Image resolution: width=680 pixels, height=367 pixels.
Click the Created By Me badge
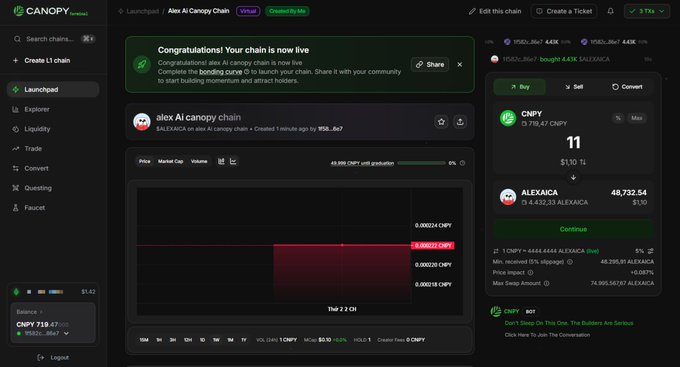[x=287, y=11]
